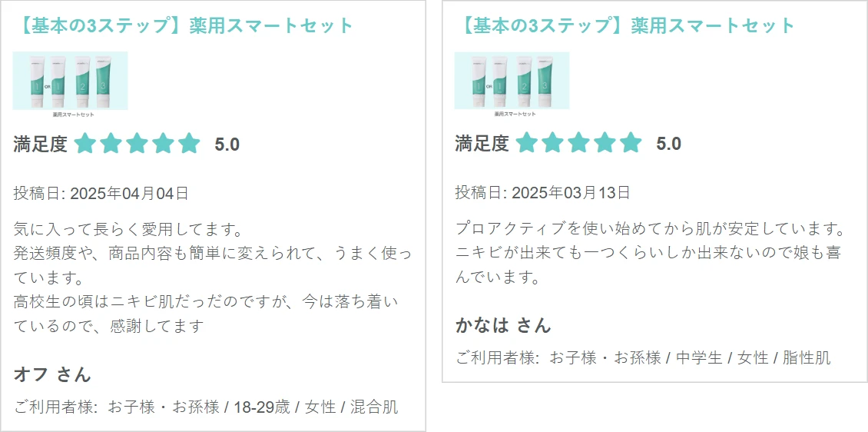This screenshot has width=868, height=432.
Task: Click third star in right review rating
Action: coord(579,143)
